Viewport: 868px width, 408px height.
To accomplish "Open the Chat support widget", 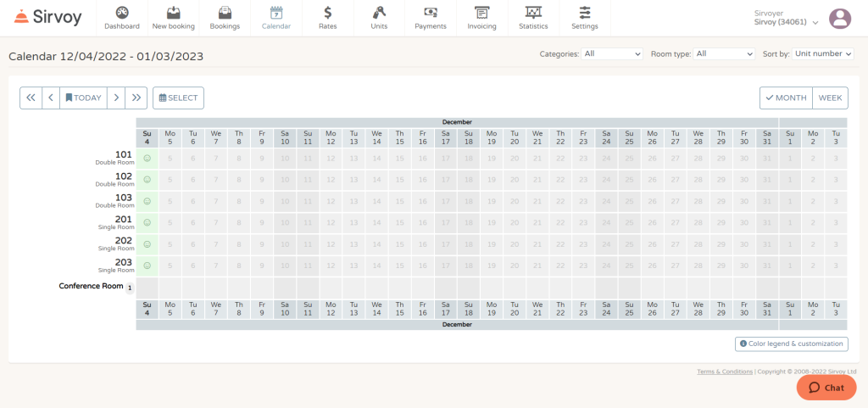I will tap(826, 388).
